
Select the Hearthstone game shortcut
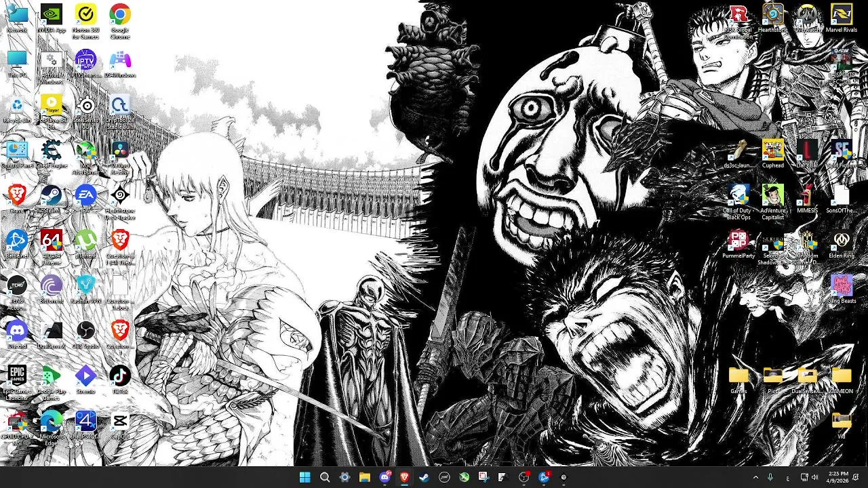coord(773,18)
